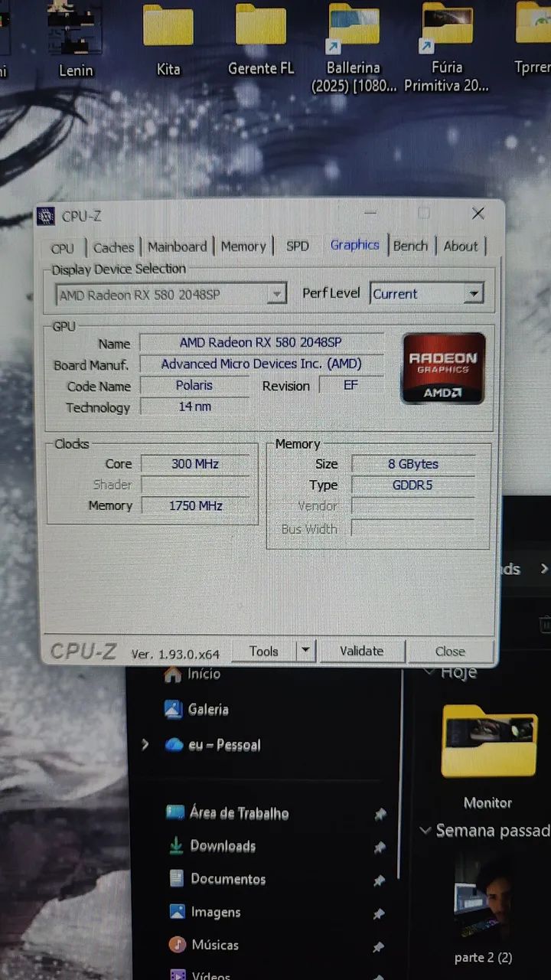The width and height of the screenshot is (551, 980).
Task: Expand the eu – Pessoal tree node
Action: [x=145, y=744]
